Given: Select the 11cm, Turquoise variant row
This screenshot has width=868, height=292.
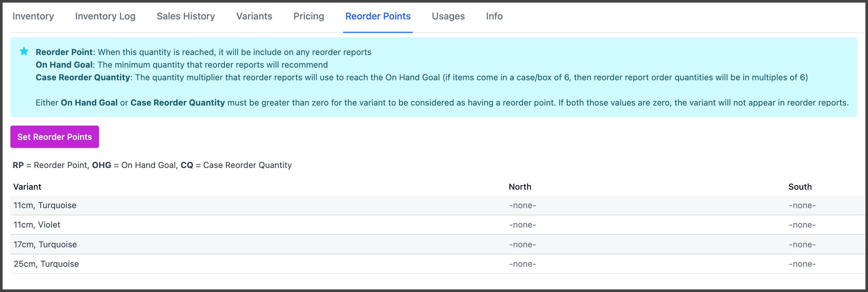Looking at the screenshot, I should pyautogui.click(x=437, y=205).
